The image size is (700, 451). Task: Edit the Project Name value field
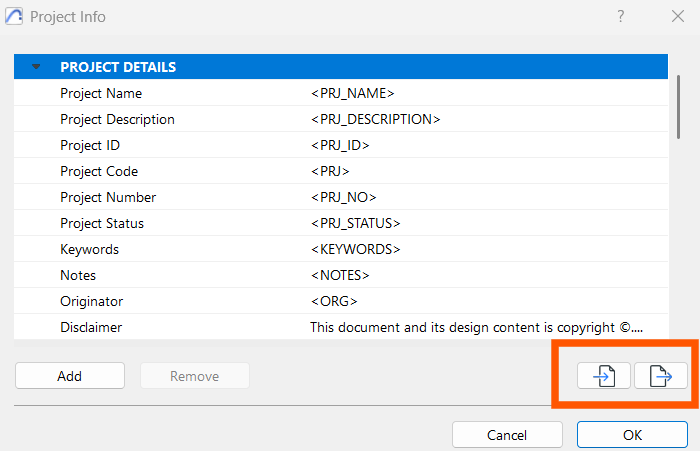tap(488, 93)
